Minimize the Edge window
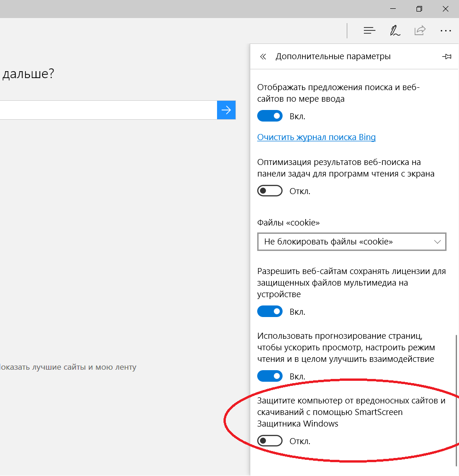Screen dimensions: 459x476 click(393, 9)
